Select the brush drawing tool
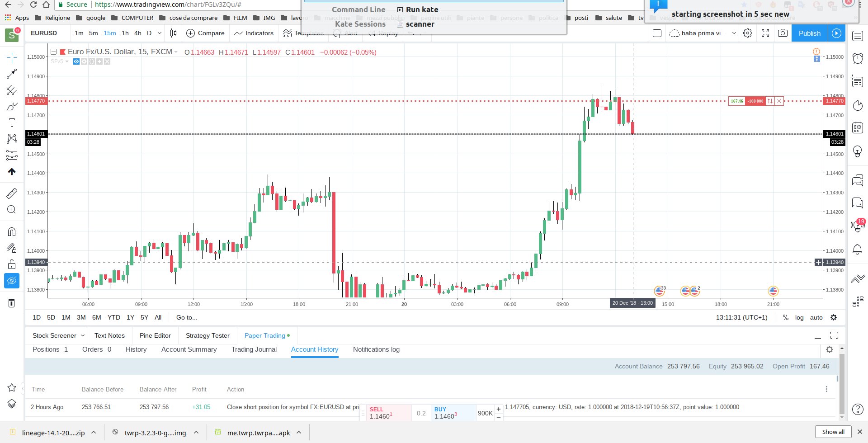Screen dimensions: 868x443 click(x=12, y=107)
